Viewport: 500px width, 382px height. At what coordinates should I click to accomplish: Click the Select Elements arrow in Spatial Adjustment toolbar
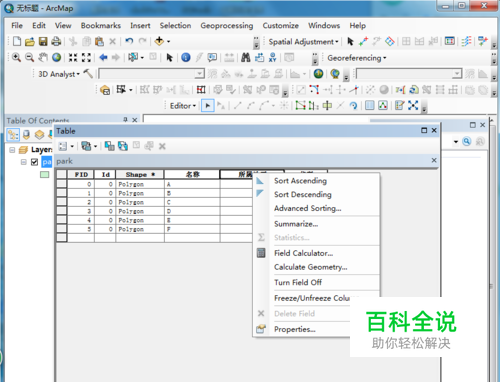350,41
